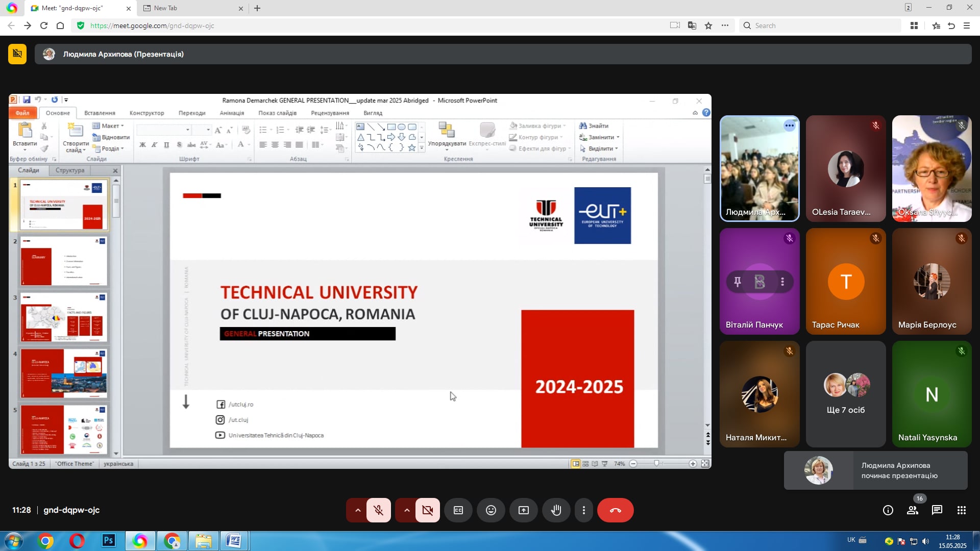Open the Розділ section dropdown
The width and height of the screenshot is (980, 551).
pos(108,148)
